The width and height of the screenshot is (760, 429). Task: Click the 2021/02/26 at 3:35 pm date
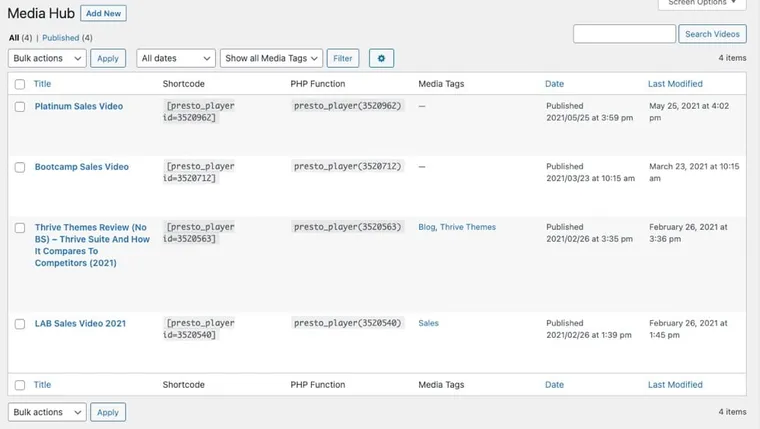tap(589, 239)
